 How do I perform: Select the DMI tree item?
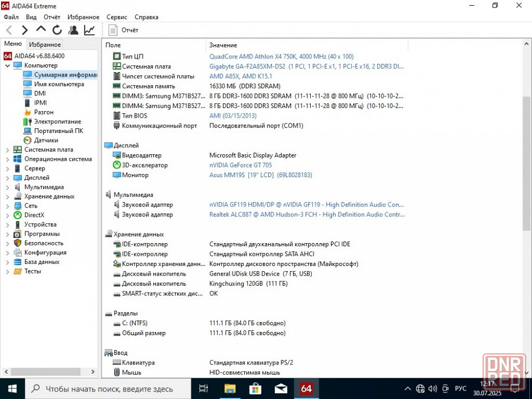click(x=34, y=93)
